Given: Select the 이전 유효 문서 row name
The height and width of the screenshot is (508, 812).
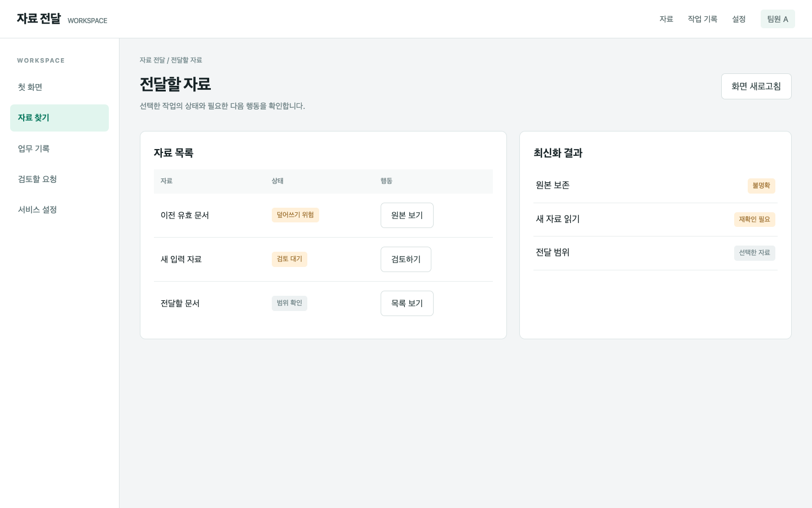Looking at the screenshot, I should click(x=185, y=215).
